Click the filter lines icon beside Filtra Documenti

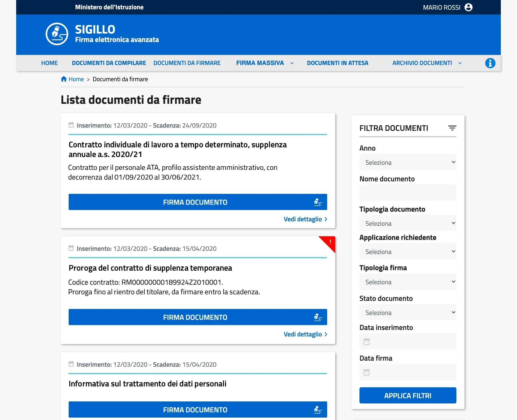pyautogui.click(x=452, y=128)
